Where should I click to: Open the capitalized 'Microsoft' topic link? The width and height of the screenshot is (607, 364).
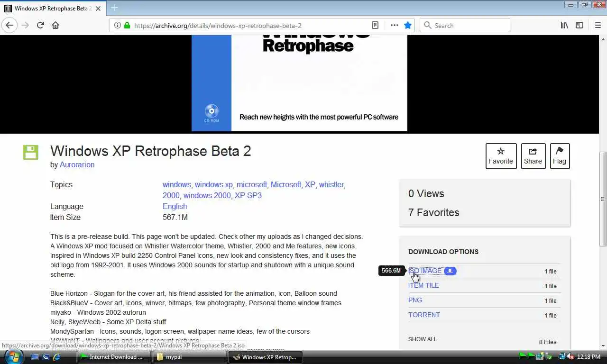click(x=286, y=184)
